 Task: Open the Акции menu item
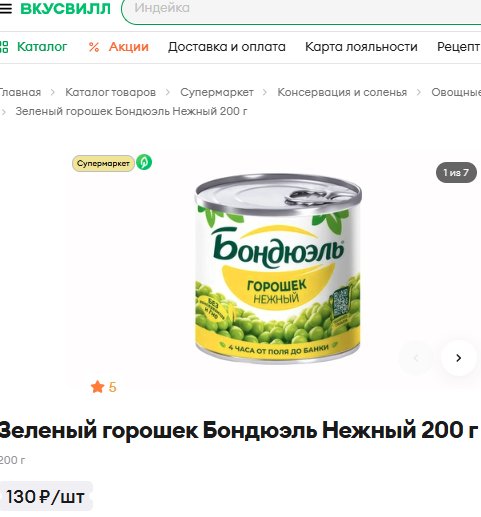(x=129, y=47)
